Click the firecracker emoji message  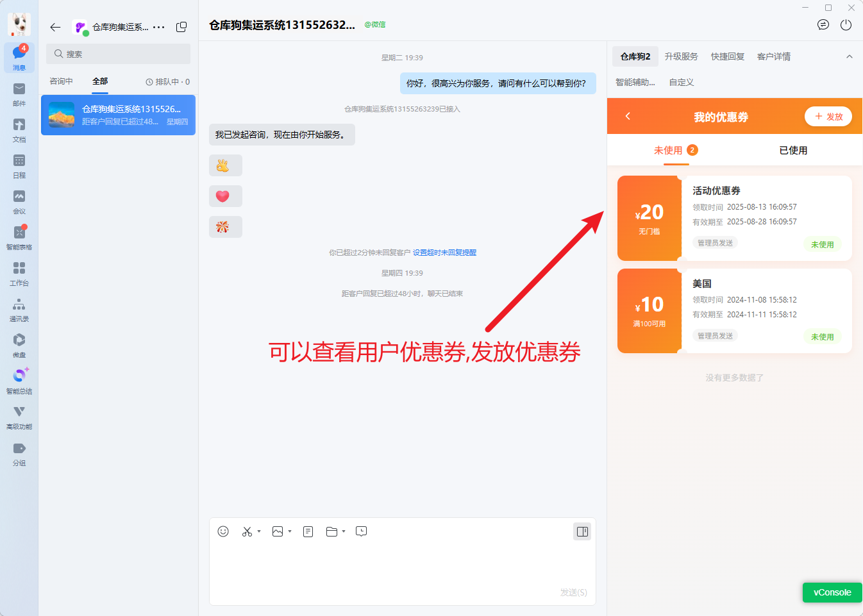(226, 227)
